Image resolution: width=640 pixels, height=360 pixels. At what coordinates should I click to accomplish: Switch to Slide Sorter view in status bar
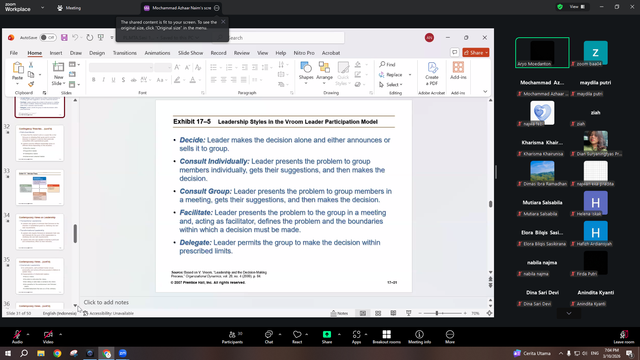point(378,313)
